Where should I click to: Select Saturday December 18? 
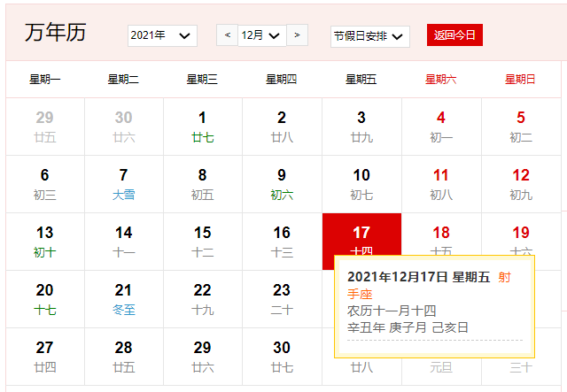[441, 234]
